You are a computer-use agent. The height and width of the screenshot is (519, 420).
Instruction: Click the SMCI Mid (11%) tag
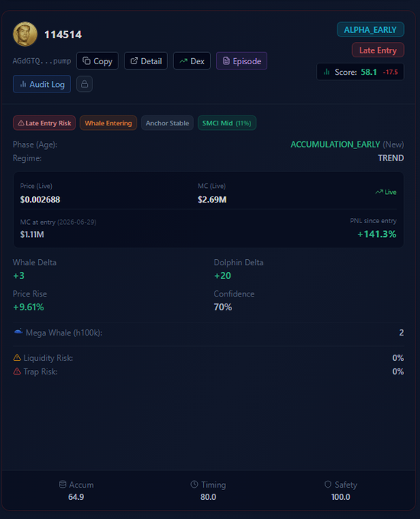click(x=227, y=123)
